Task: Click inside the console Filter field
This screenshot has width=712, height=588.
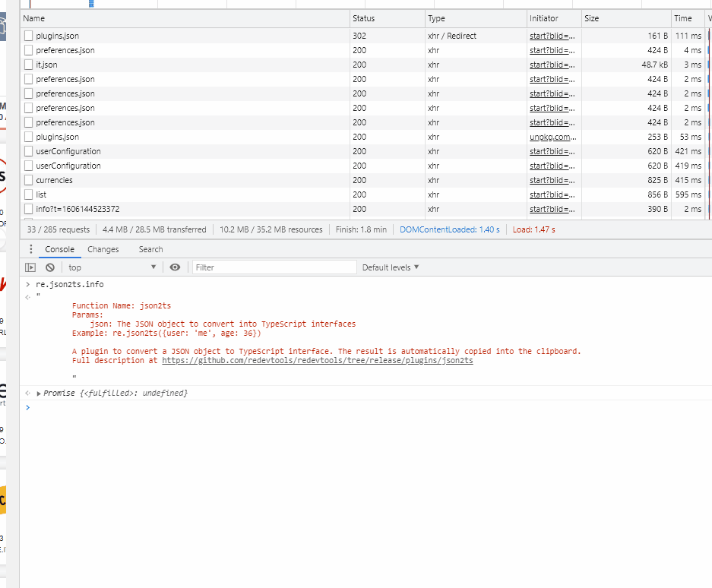Action: (274, 267)
